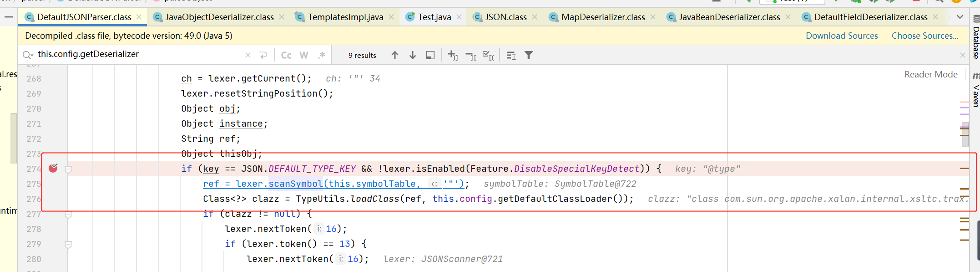The image size is (980, 272).
Task: Click Choose Sources... link
Action: click(x=924, y=36)
